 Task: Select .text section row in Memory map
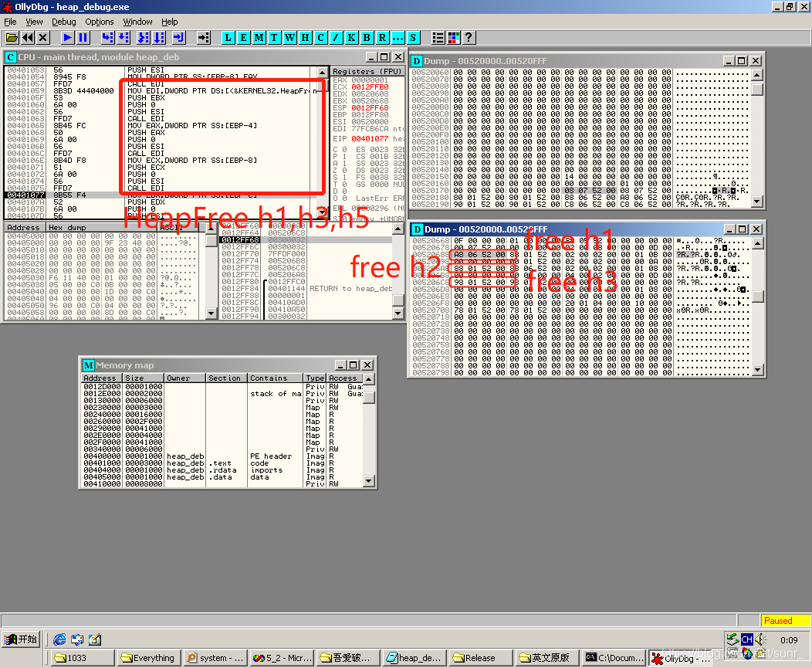[x=222, y=463]
